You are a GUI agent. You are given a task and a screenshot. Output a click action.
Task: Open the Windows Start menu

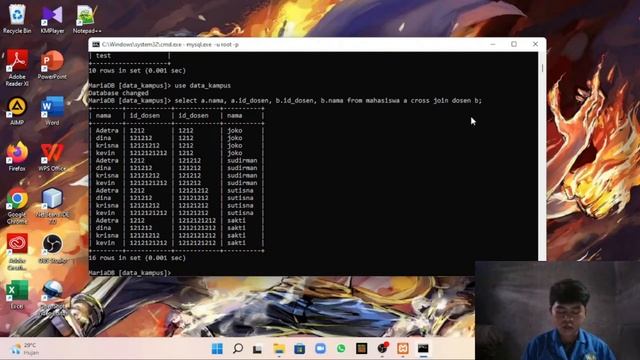tap(217, 349)
